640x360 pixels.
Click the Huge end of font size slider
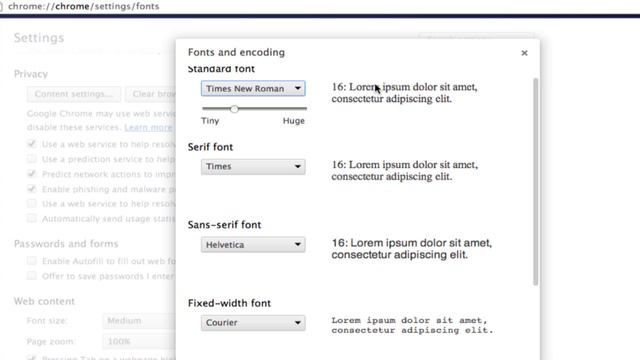[x=305, y=109]
